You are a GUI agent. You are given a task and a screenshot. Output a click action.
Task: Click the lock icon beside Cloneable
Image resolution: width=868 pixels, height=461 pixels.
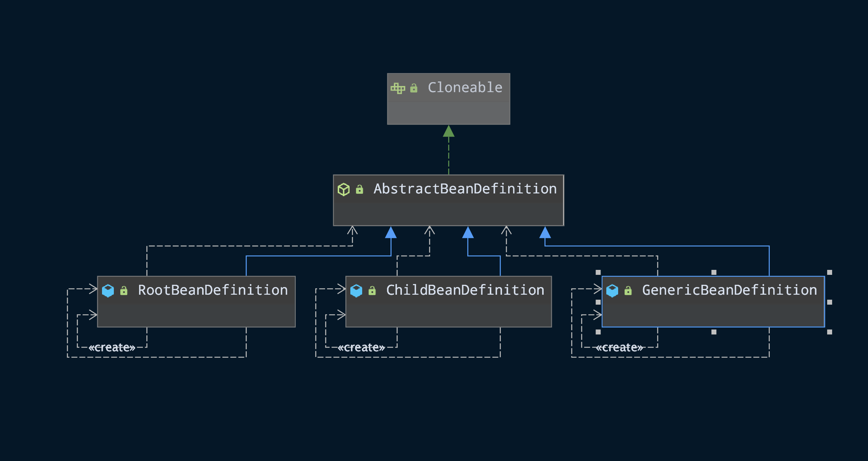[413, 88]
